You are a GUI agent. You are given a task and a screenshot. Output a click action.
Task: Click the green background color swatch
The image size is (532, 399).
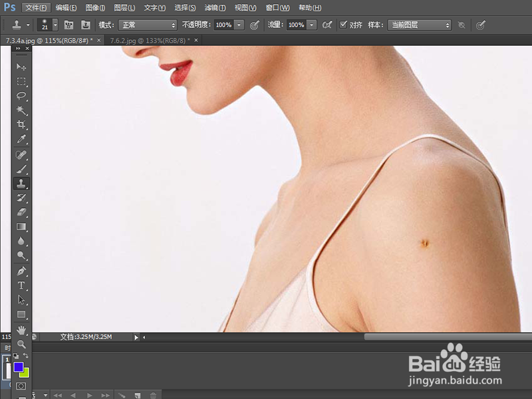pos(25,373)
